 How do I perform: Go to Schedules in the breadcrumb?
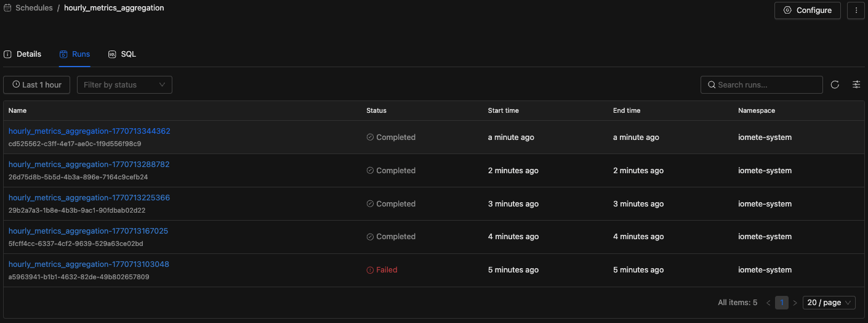tap(34, 9)
